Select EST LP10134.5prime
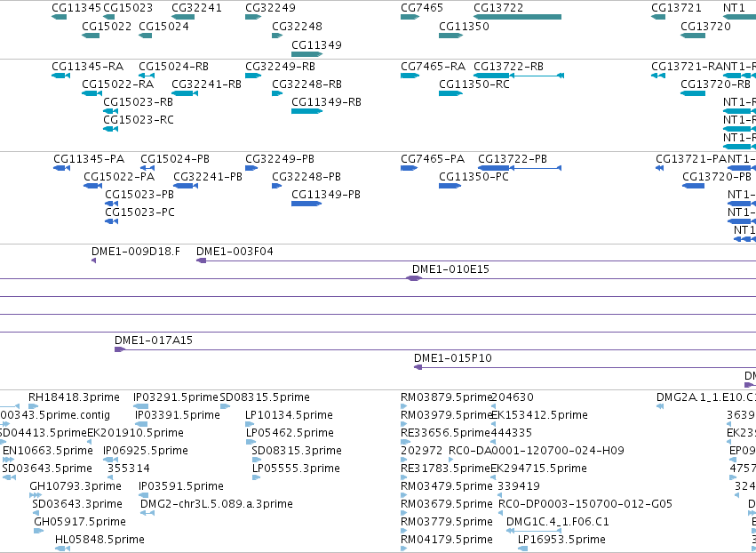 coord(289,415)
